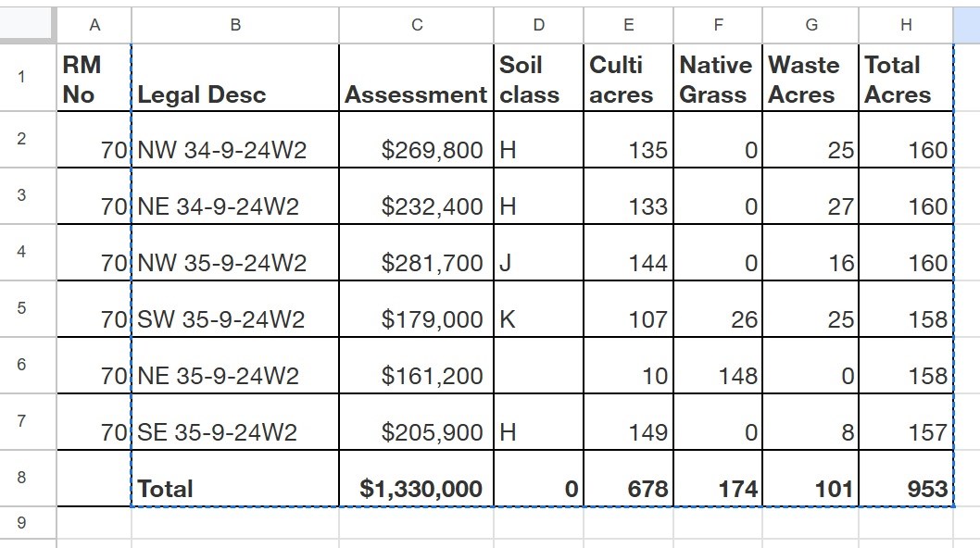Select the SE 35-9-24W2 cell
Viewport: 980px width, 548px height.
pyautogui.click(x=235, y=432)
